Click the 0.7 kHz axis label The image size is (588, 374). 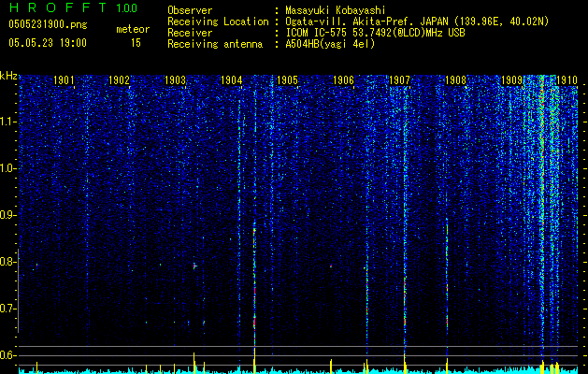pyautogui.click(x=7, y=309)
